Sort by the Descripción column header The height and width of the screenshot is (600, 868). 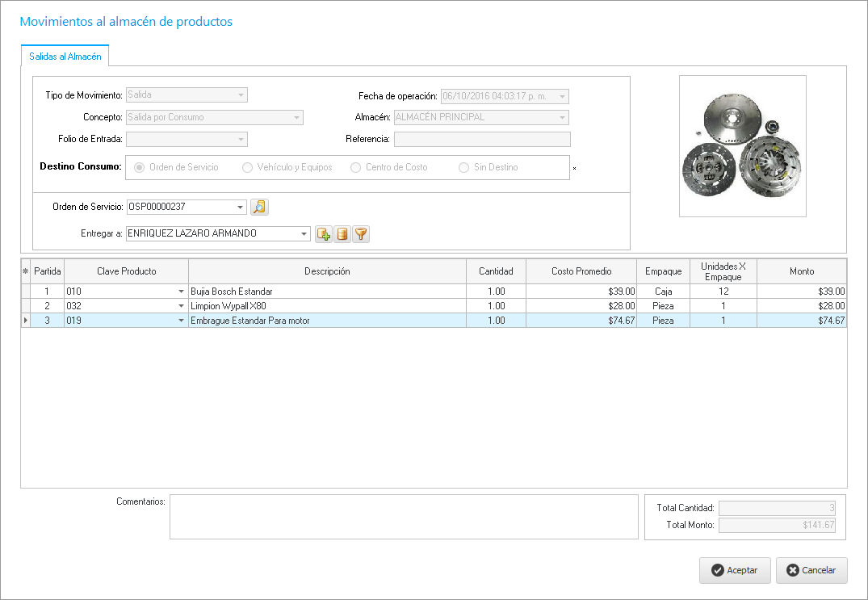[327, 271]
